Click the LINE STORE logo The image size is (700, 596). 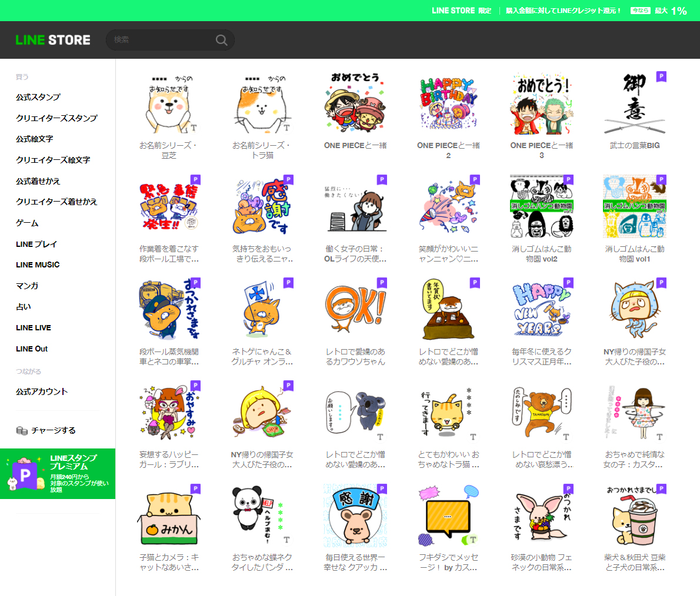(53, 40)
